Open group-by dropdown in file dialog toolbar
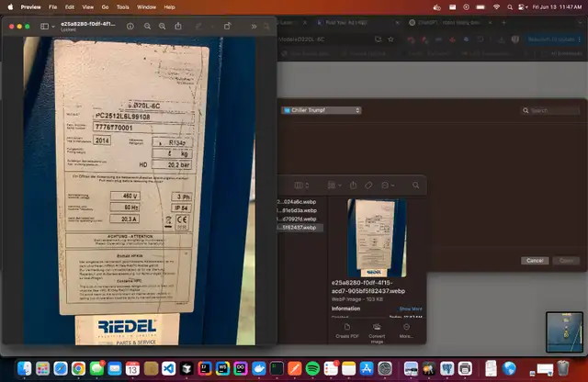This screenshot has width=588, height=382. [x=334, y=185]
